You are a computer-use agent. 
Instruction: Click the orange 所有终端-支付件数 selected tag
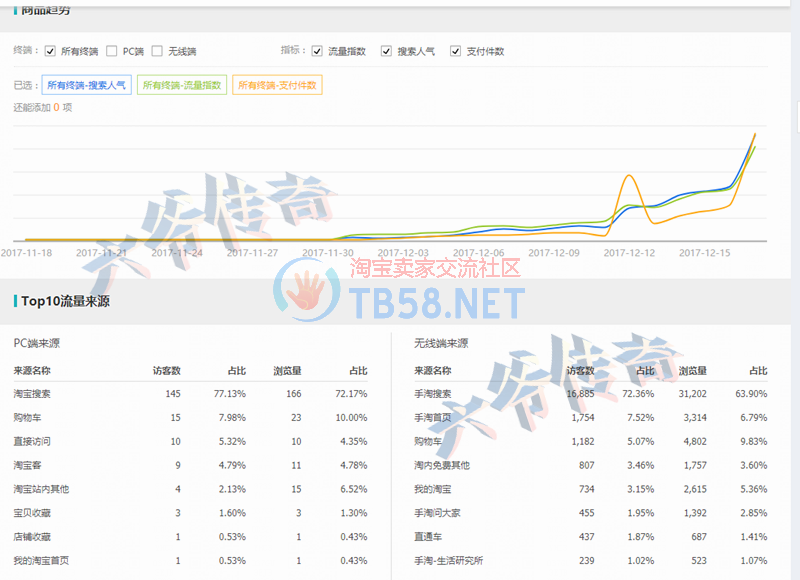[277, 86]
